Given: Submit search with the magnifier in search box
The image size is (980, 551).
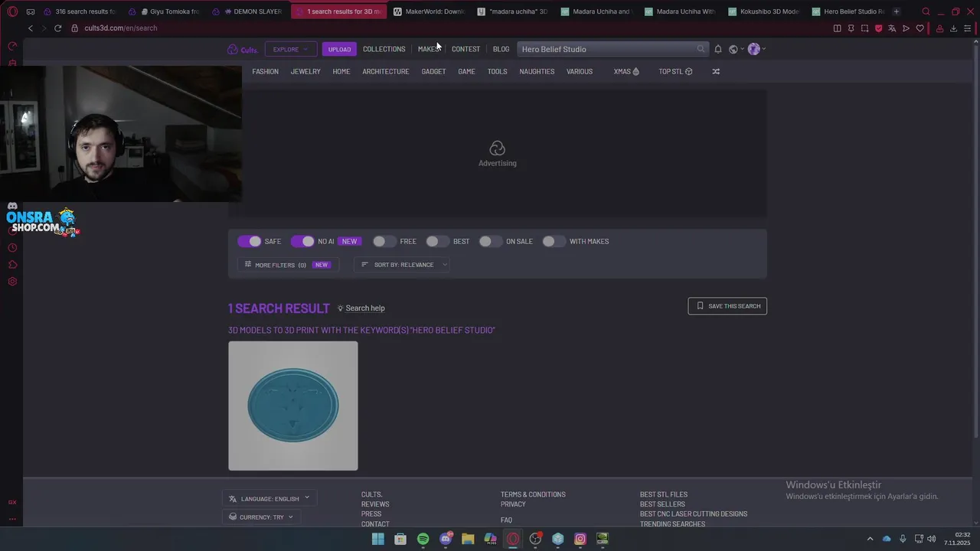Looking at the screenshot, I should pyautogui.click(x=701, y=49).
